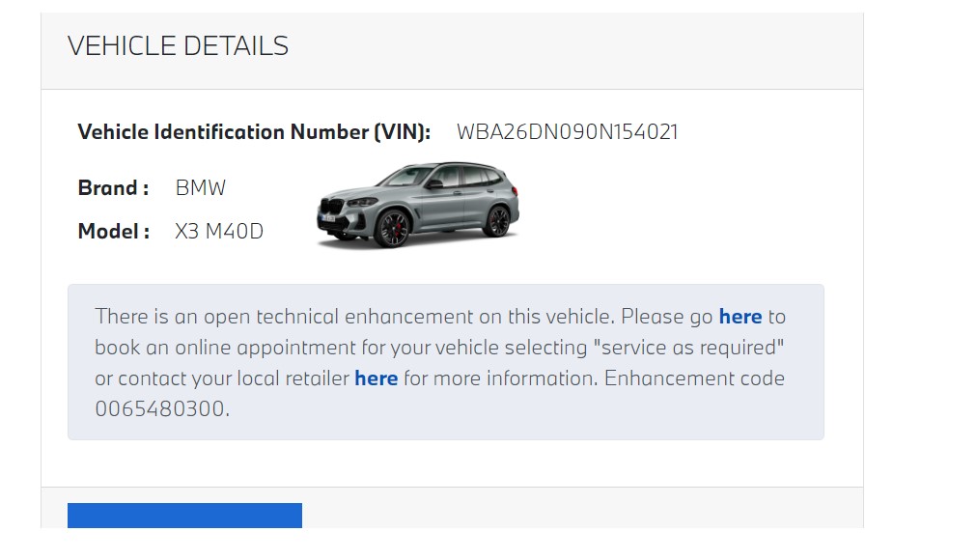977x560 pixels.
Task: Click the "Vehicle Identification Number (VIN):" label
Action: tap(254, 132)
